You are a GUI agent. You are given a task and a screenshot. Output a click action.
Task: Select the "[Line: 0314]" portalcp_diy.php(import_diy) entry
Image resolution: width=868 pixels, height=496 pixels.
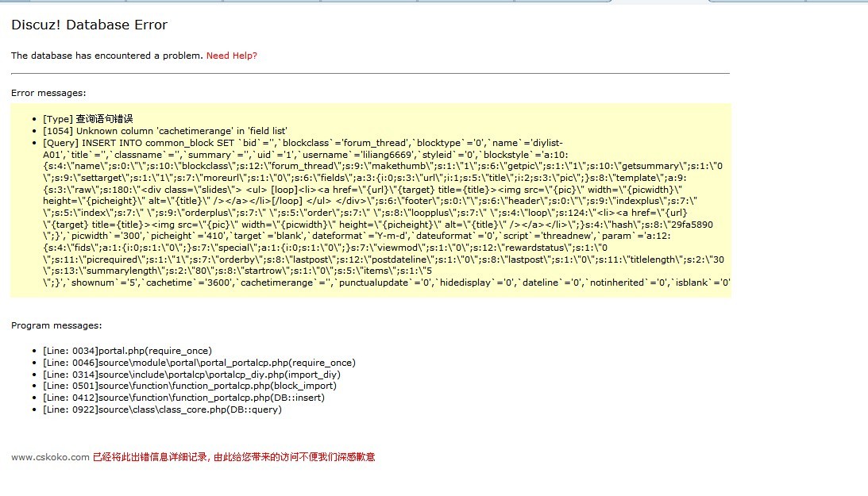click(191, 375)
